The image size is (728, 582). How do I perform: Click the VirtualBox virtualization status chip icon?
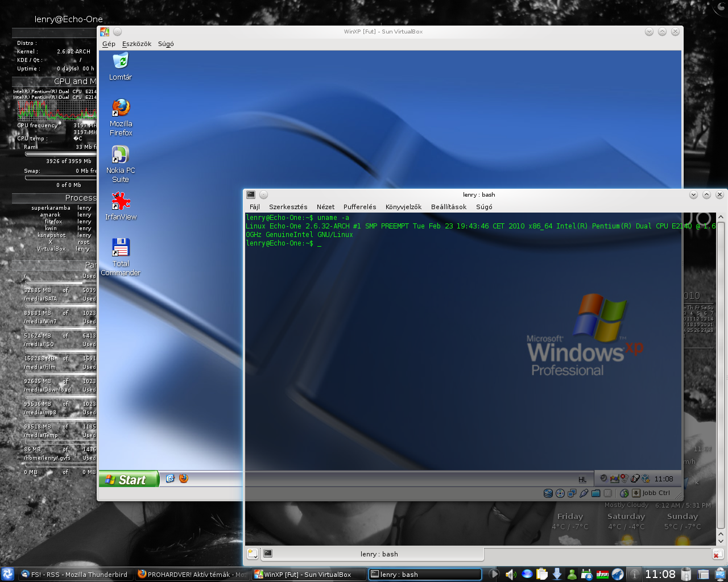click(x=608, y=493)
